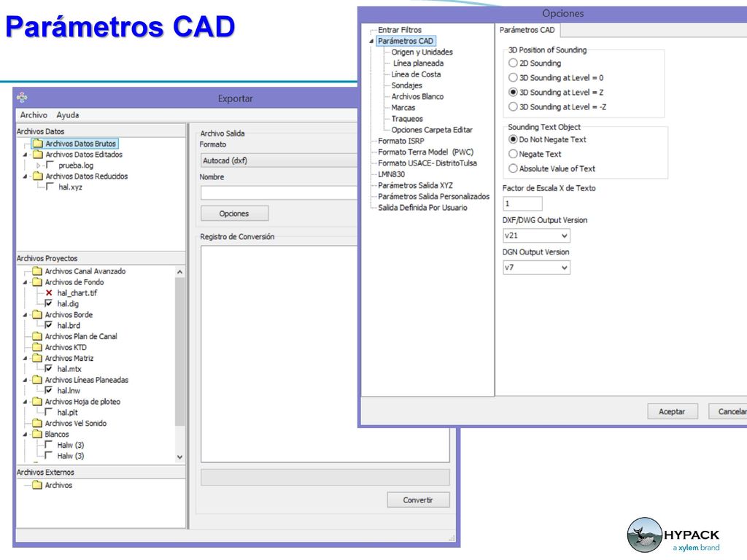This screenshot has height=560, width=747.
Task: Collapse the Archivos Datos Editados node
Action: [26, 155]
